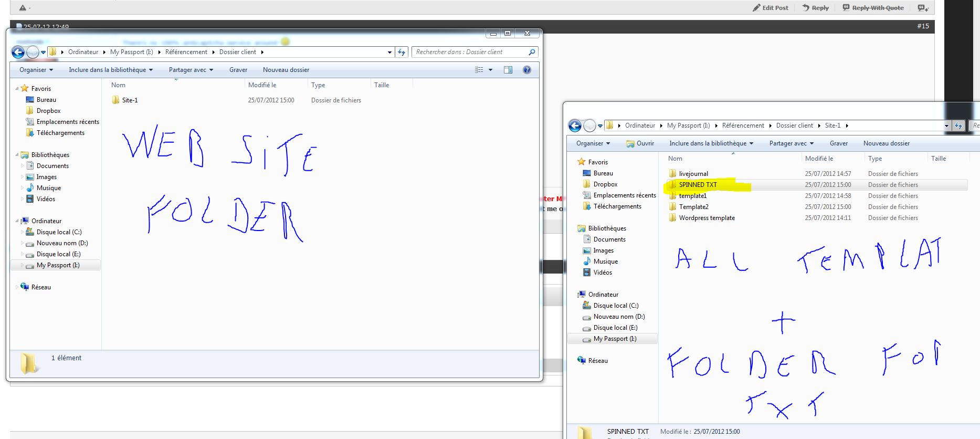Open Bureau in Dossier client sidebar

pyautogui.click(x=41, y=100)
